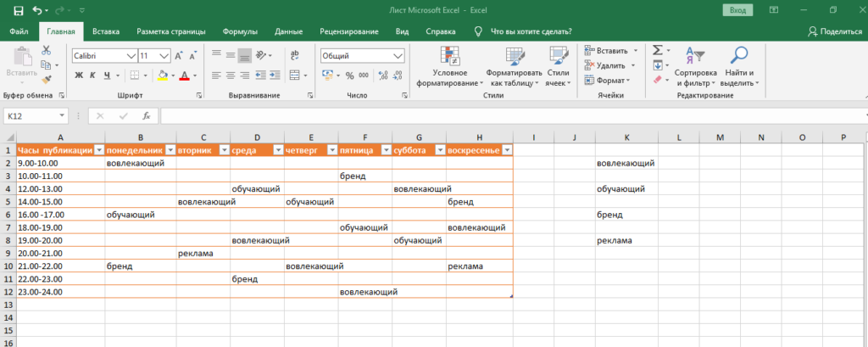Click the percent style icon
The height and width of the screenshot is (347, 868).
point(350,76)
